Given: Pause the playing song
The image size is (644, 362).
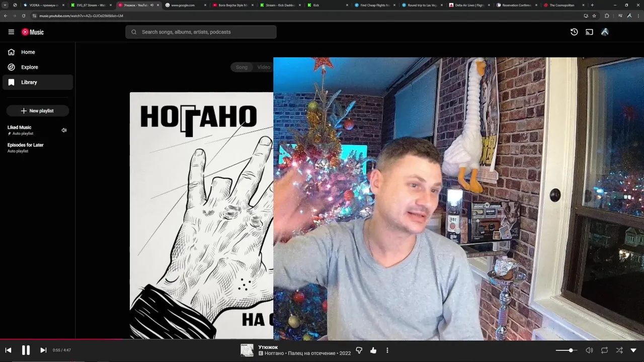Looking at the screenshot, I should (x=26, y=350).
